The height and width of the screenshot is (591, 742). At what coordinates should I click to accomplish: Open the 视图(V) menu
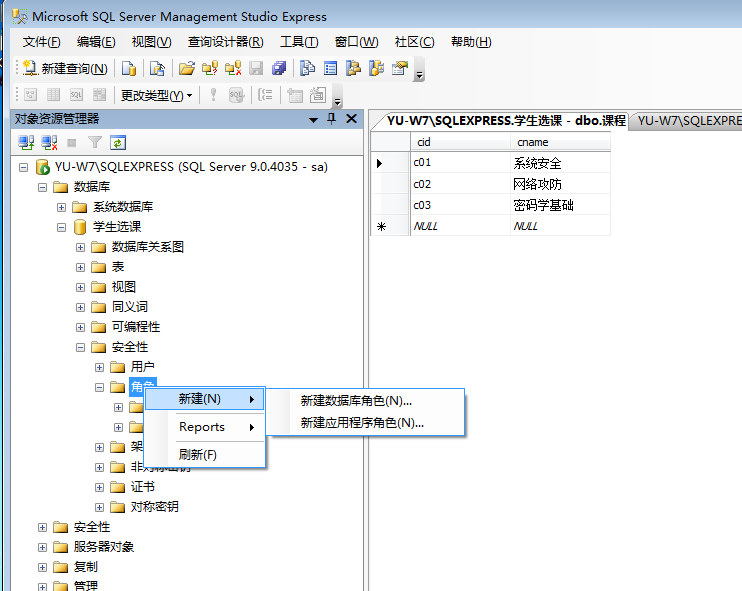pos(151,42)
